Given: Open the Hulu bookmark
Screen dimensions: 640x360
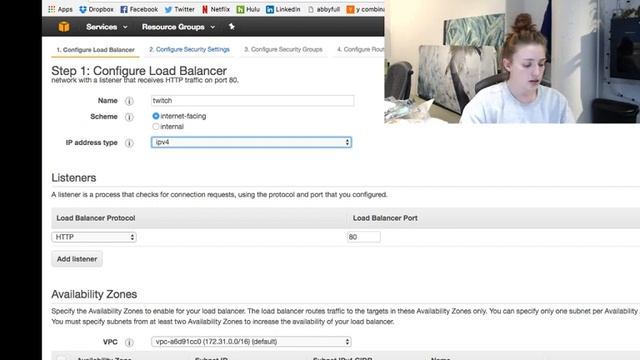Looking at the screenshot, I should (x=248, y=9).
